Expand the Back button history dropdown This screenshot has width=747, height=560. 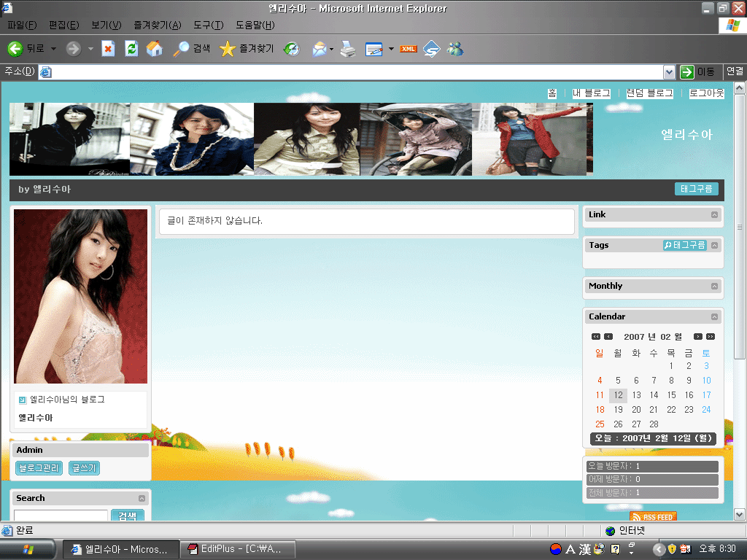[53, 49]
